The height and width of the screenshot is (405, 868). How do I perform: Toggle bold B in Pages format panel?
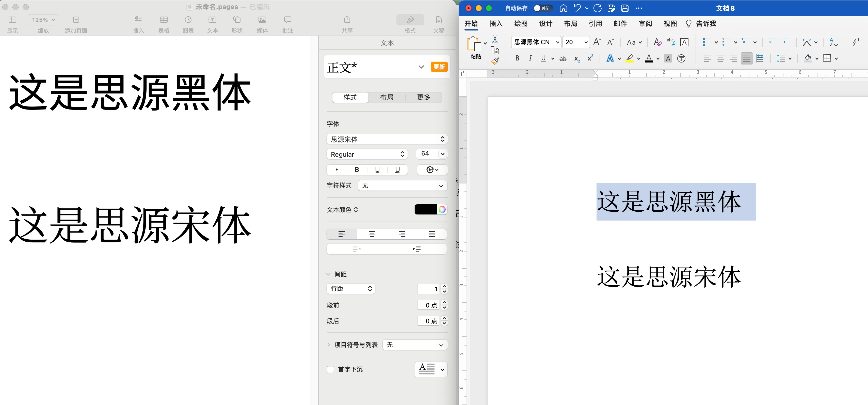pyautogui.click(x=357, y=170)
